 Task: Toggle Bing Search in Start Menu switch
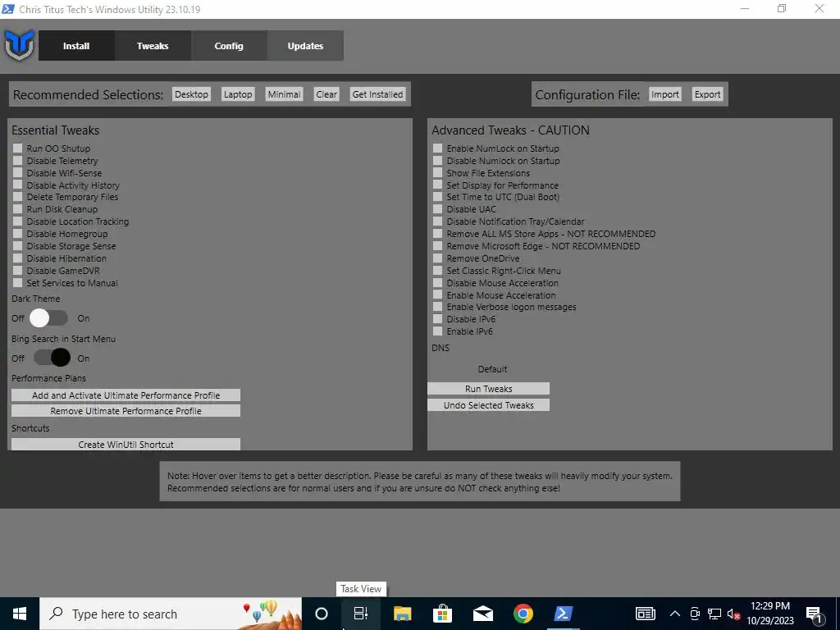click(52, 358)
